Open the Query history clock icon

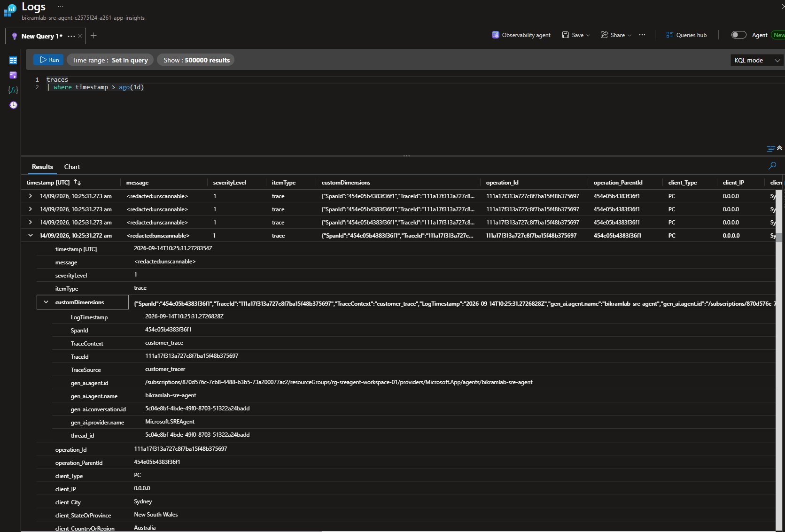[x=13, y=105]
